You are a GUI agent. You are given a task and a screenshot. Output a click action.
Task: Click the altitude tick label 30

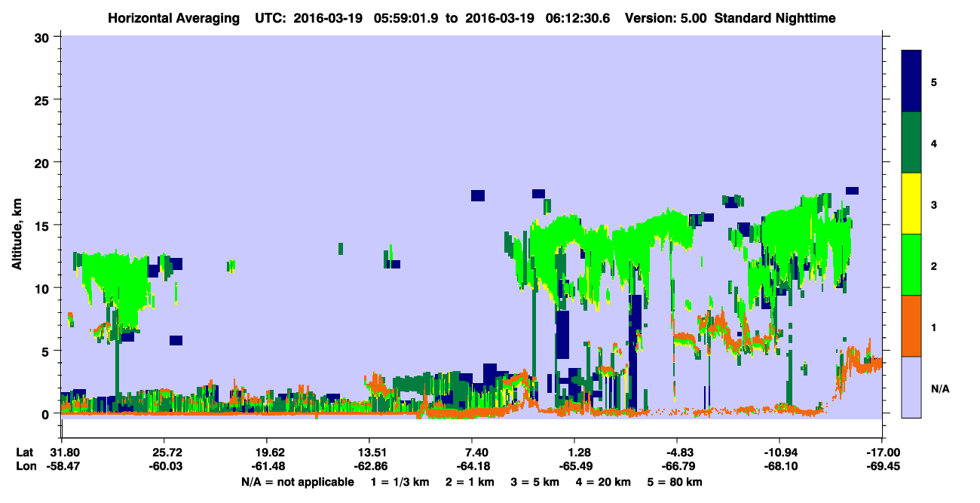point(44,37)
